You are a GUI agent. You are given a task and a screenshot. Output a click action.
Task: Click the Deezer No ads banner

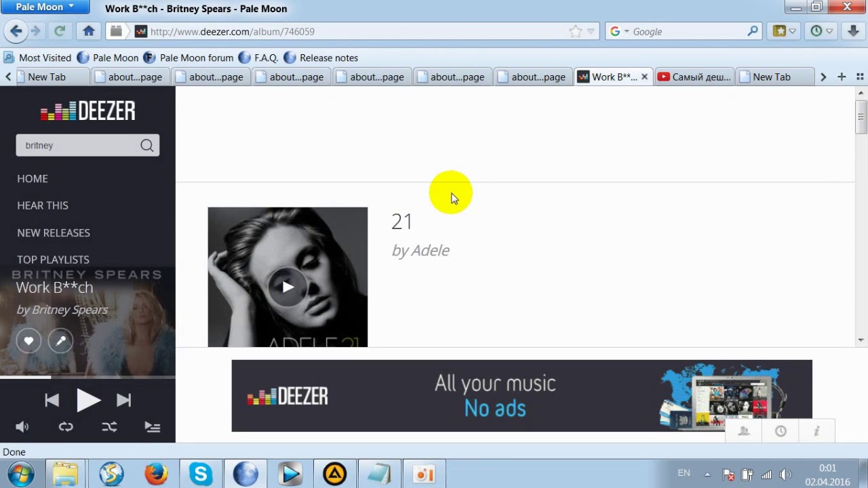point(521,396)
